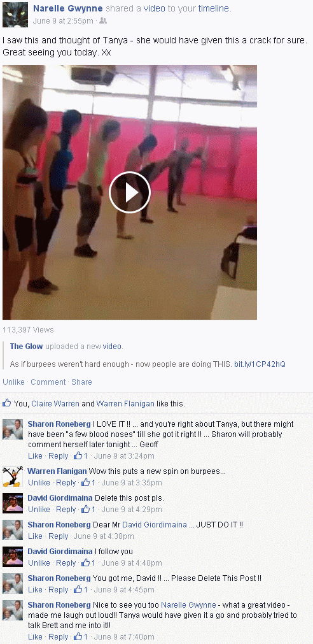The width and height of the screenshot is (313, 644).
Task: Open David Giordimaina's avatar by 'Delete this post'
Action: [13, 503]
